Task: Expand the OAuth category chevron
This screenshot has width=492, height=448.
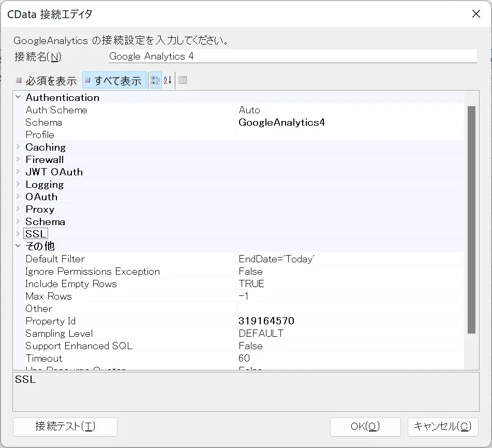Action: 18,197
